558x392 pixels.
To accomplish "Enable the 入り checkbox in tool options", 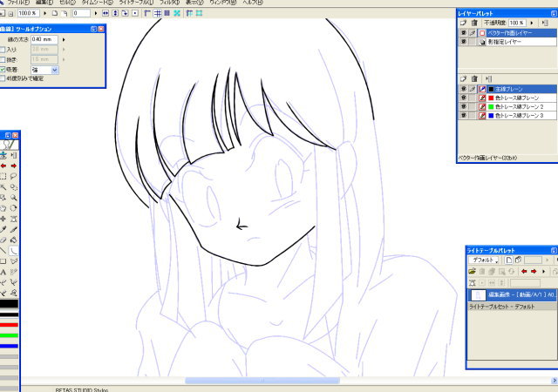I will 3,50.
